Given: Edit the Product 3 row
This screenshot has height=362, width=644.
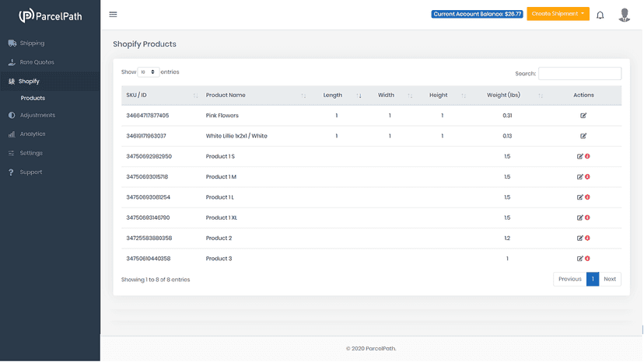Looking at the screenshot, I should pyautogui.click(x=580, y=259).
